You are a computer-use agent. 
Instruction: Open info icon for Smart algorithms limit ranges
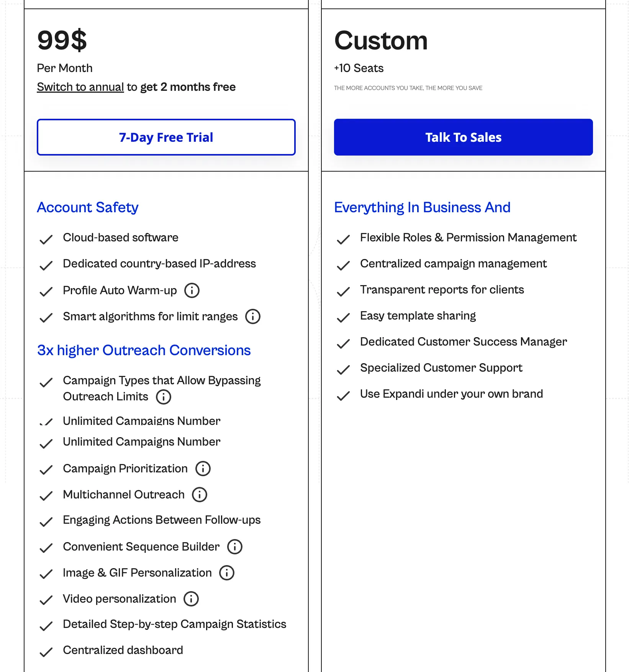point(253,316)
